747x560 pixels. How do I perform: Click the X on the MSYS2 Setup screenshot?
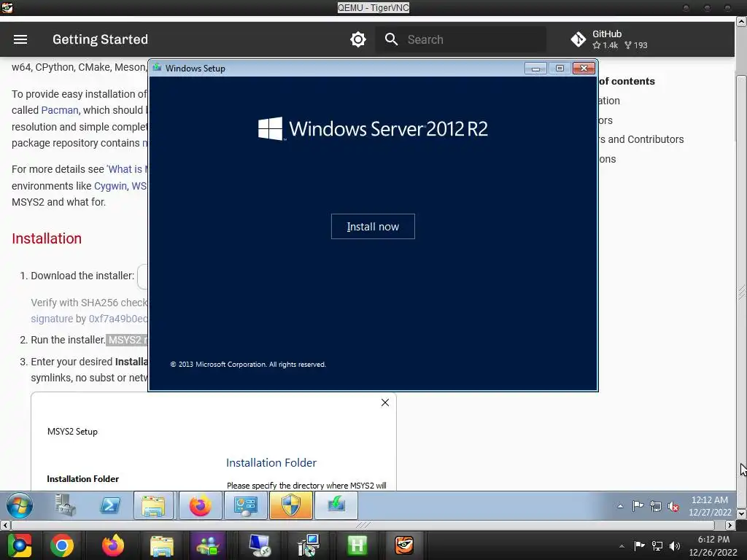pyautogui.click(x=385, y=402)
